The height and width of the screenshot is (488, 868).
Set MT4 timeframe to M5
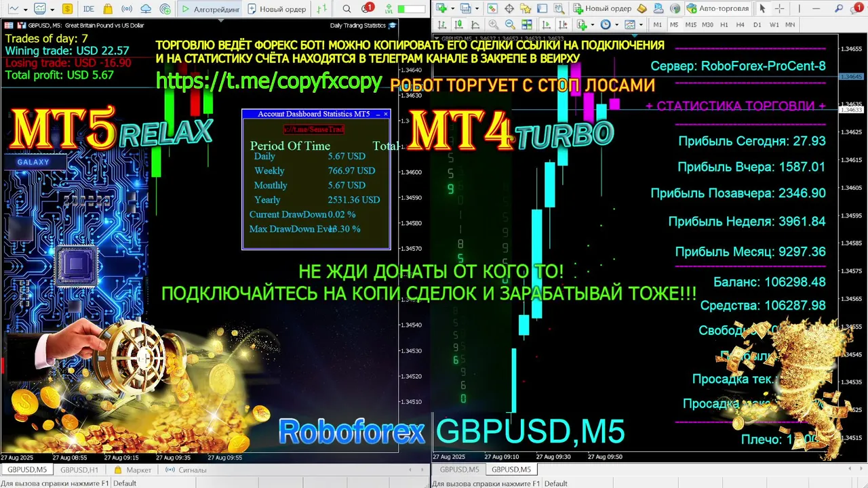(x=674, y=24)
